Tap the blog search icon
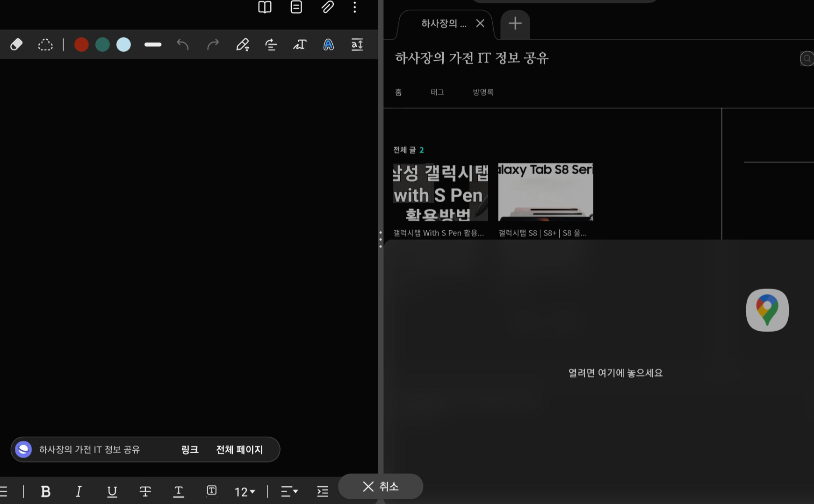This screenshot has height=504, width=814. pos(807,59)
